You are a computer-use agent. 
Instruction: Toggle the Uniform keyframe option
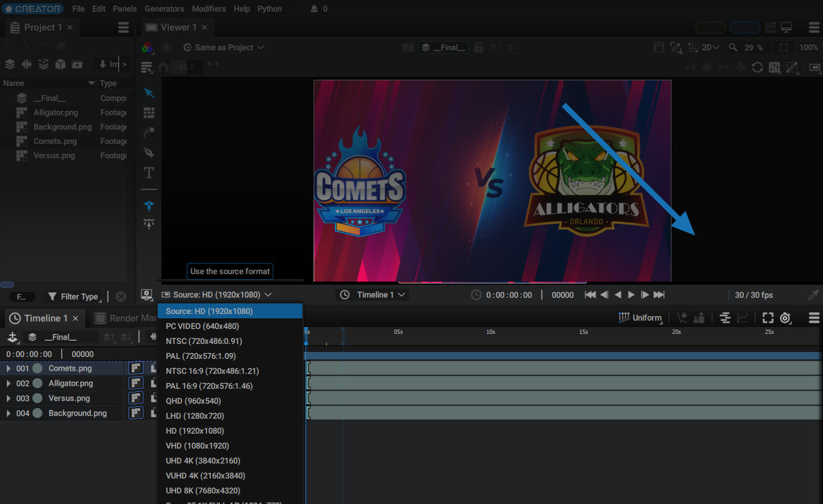[640, 318]
